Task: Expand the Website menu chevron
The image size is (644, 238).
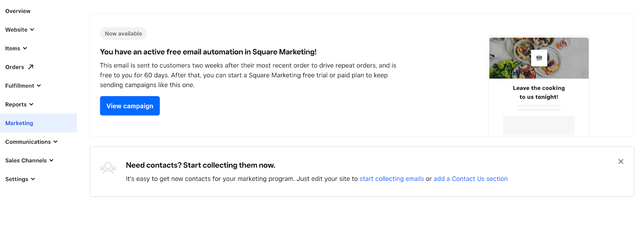Action: click(32, 30)
